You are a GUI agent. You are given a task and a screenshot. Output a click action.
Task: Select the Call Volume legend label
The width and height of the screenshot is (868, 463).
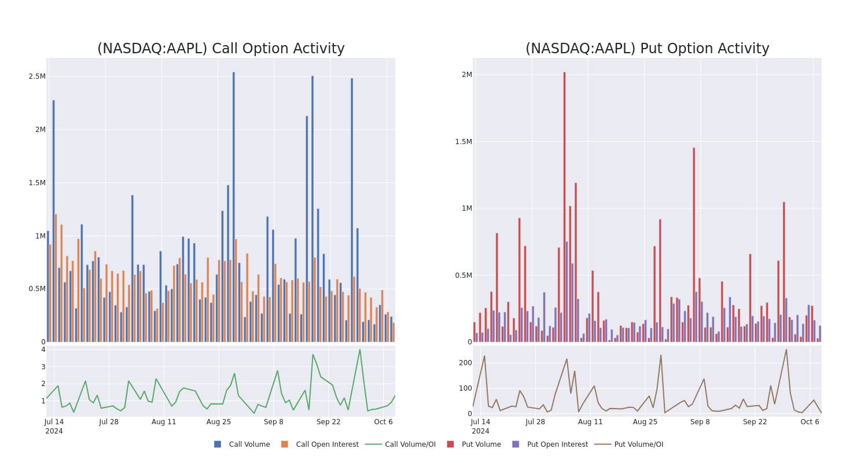249,444
